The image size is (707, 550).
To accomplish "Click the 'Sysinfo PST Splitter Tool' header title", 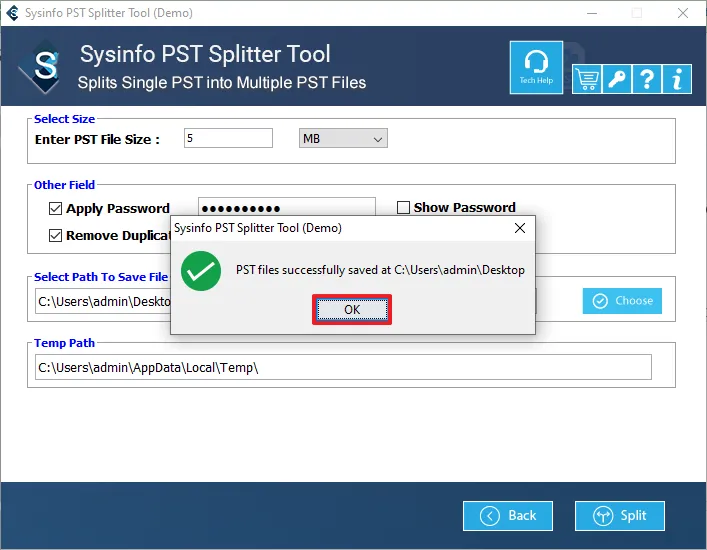I will coord(205,54).
